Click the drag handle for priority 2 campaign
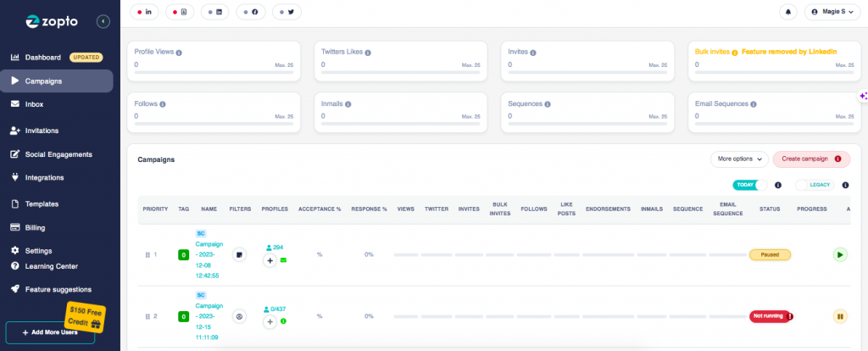The image size is (868, 351). click(x=147, y=316)
